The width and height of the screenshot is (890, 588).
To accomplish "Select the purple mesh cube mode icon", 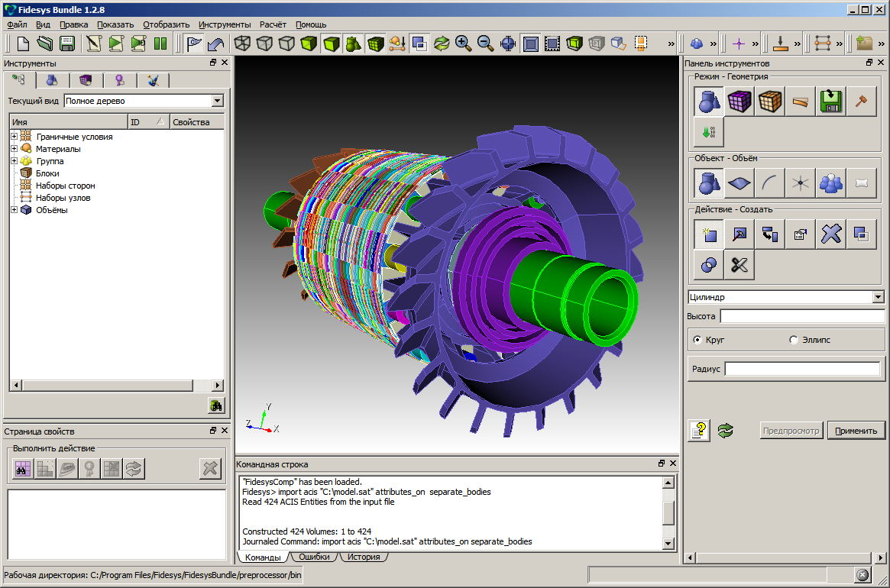I will coord(740,102).
